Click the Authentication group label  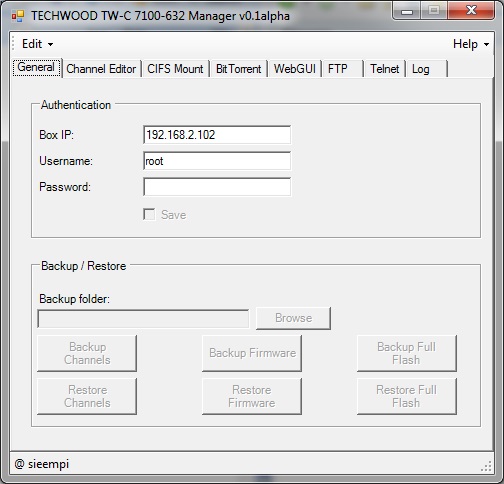pos(76,105)
